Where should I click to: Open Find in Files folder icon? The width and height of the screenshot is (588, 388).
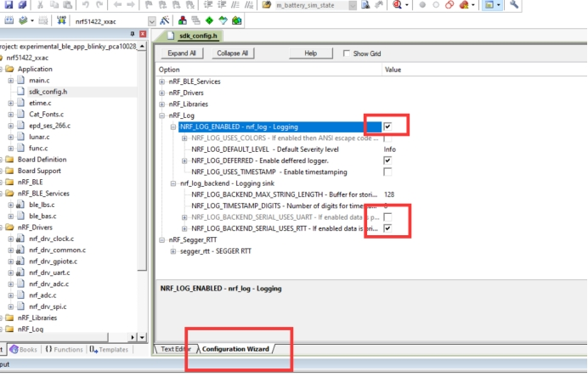pyautogui.click(x=266, y=4)
